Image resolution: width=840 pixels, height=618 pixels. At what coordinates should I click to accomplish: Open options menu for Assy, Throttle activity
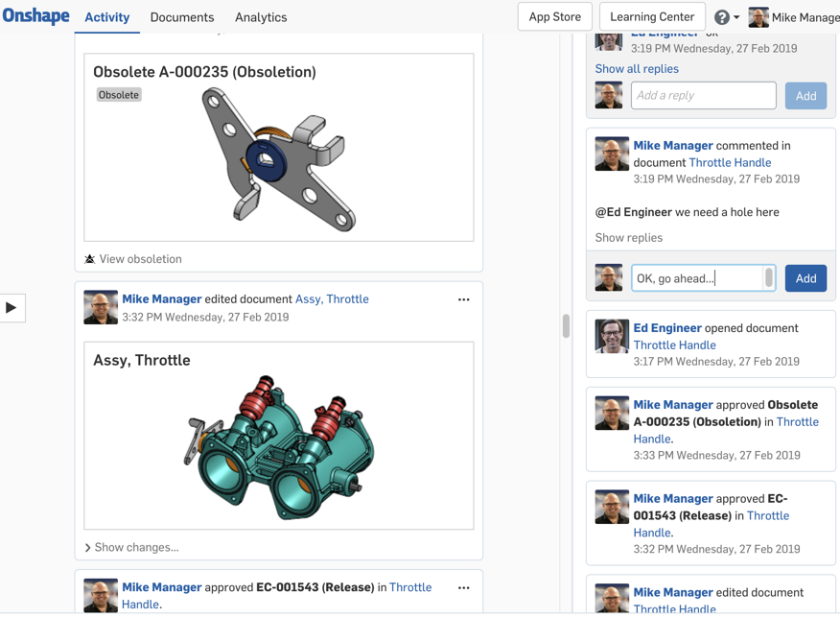464,299
